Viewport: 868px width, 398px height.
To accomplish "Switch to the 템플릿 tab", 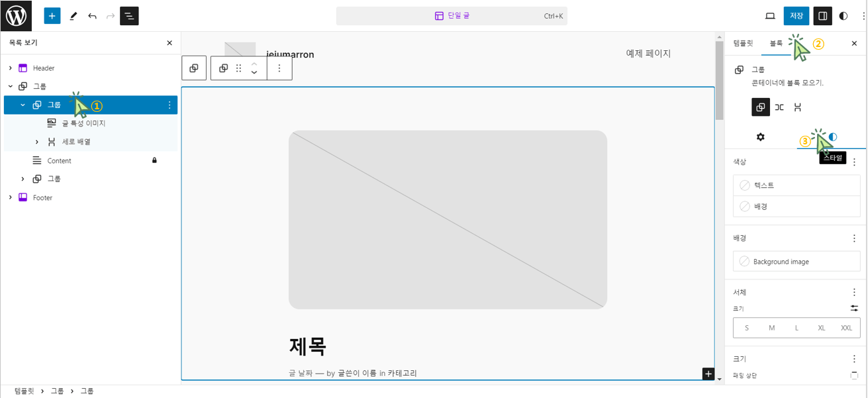I will tap(743, 43).
